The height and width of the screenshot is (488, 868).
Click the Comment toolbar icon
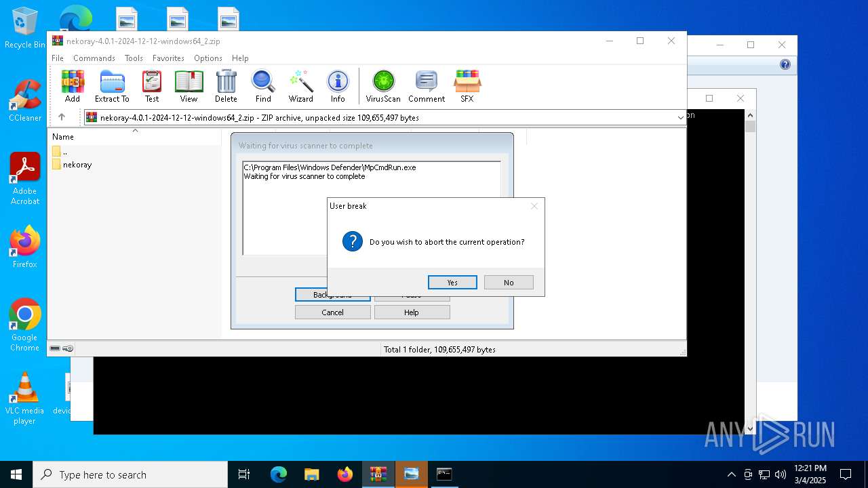coord(427,86)
